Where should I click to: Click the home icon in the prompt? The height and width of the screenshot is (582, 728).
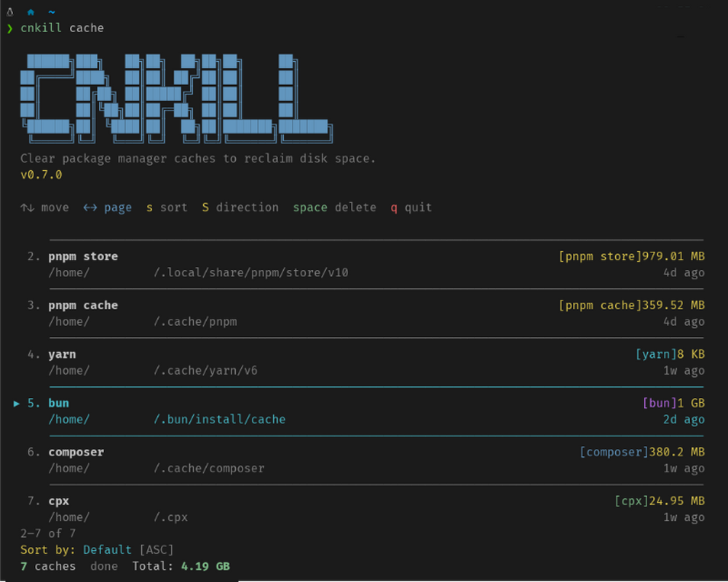coord(31,12)
